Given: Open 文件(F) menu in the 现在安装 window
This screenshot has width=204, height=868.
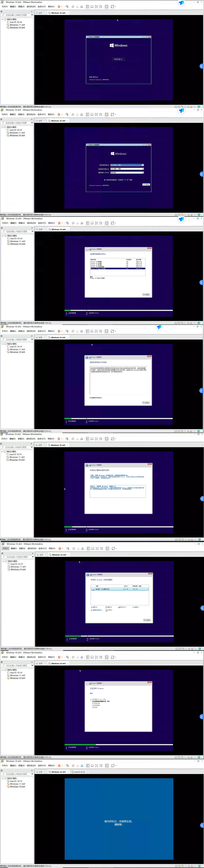Looking at the screenshot, I should (x=4, y=7).
